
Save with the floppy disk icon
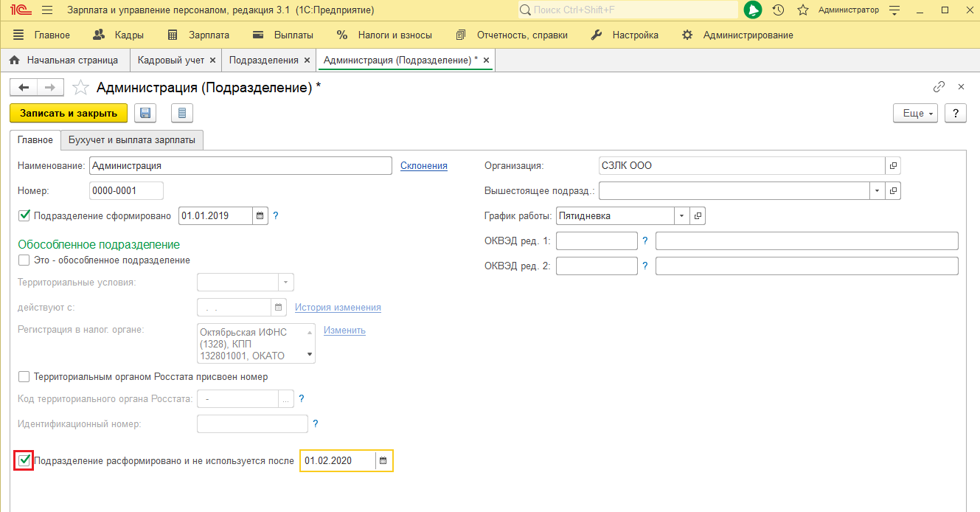(145, 113)
